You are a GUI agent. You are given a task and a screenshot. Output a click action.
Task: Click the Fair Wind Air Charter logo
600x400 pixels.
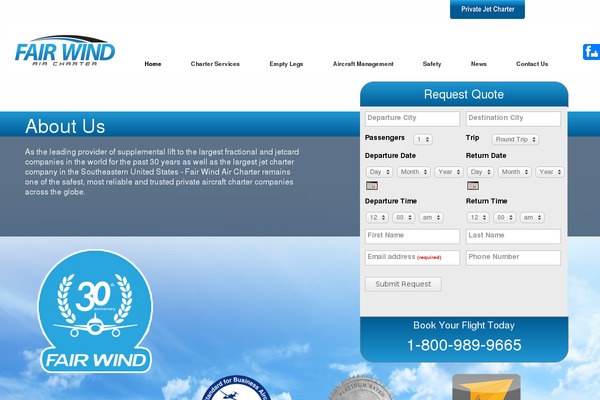coord(65,51)
